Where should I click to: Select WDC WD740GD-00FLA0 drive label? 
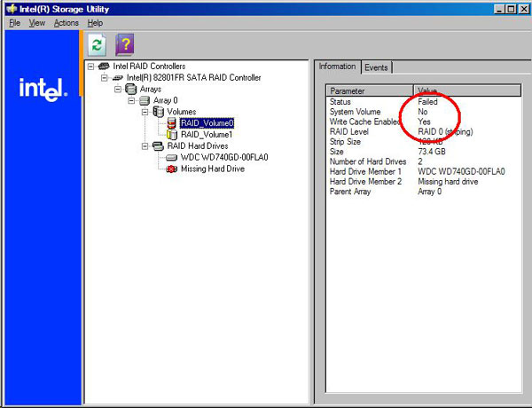pyautogui.click(x=224, y=158)
